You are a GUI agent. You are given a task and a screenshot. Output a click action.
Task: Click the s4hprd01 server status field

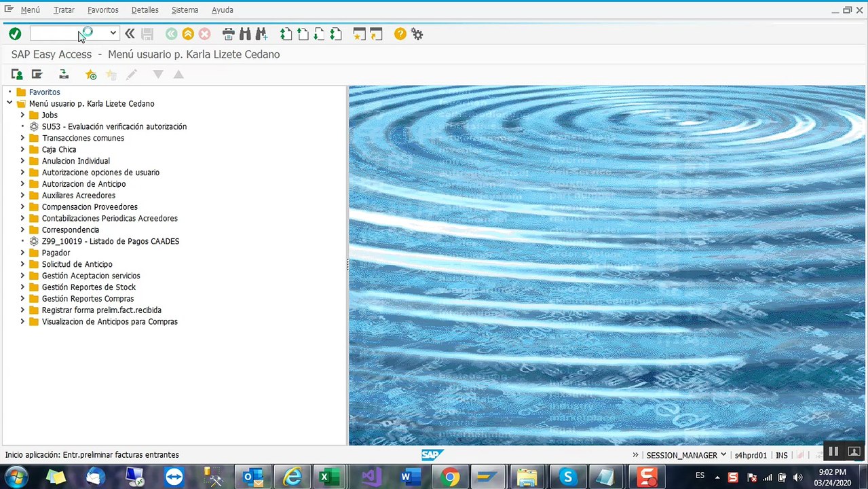(751, 455)
